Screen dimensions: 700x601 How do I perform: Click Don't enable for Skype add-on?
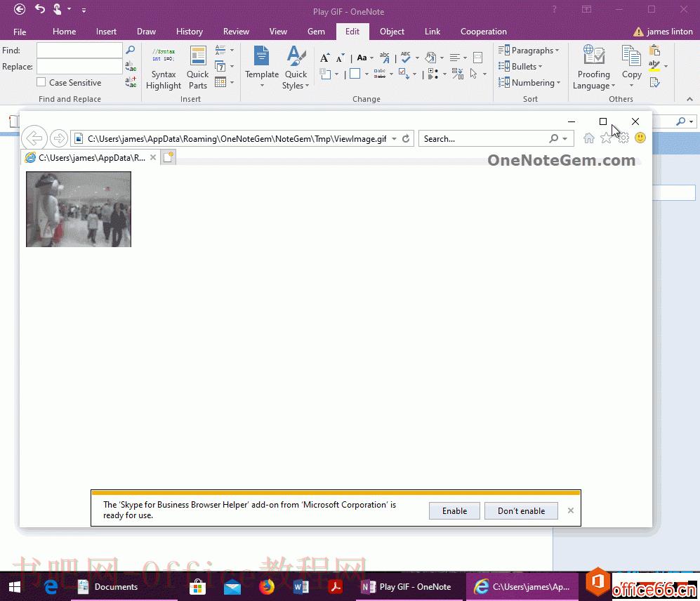tap(521, 511)
